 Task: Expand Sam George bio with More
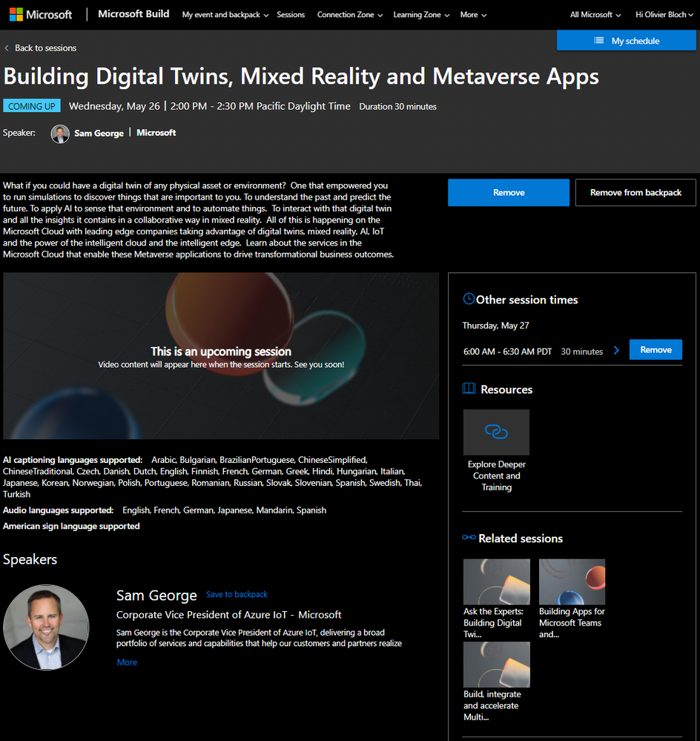pos(127,662)
